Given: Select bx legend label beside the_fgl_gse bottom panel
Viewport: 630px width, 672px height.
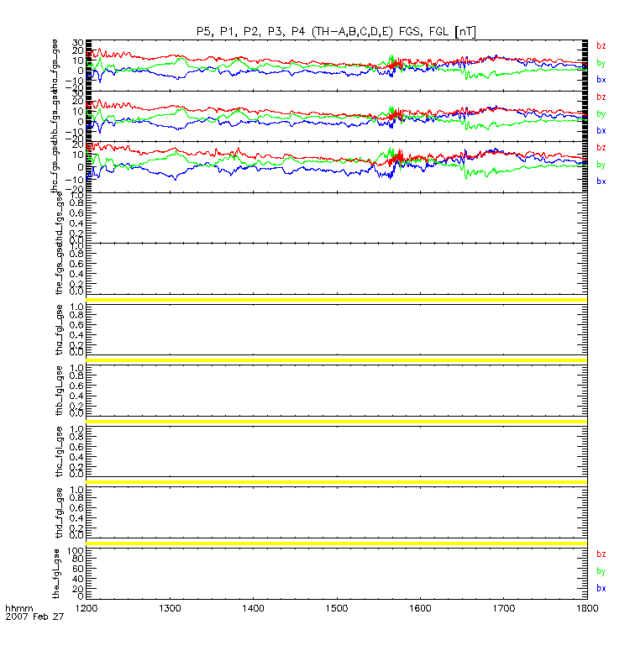Looking at the screenshot, I should tap(601, 588).
